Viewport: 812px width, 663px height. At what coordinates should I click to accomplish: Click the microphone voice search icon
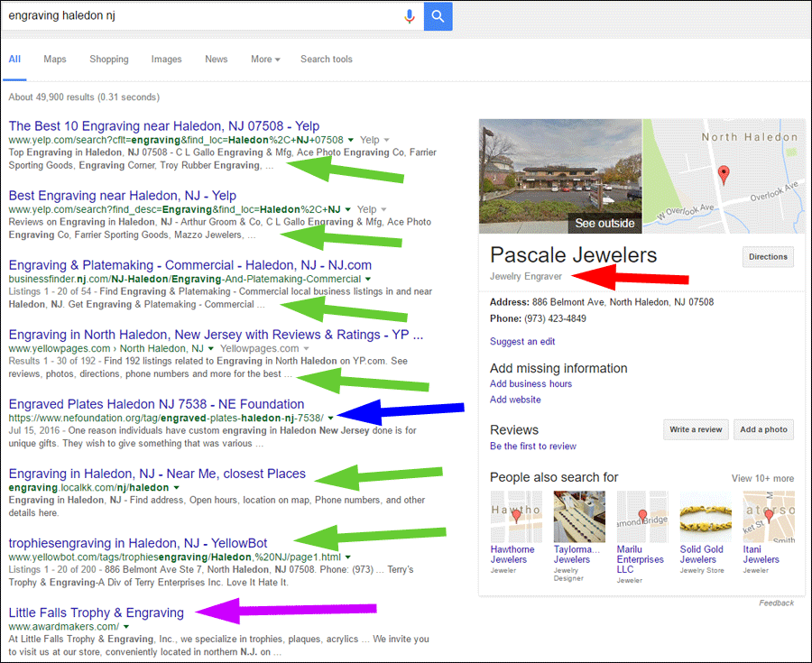tap(409, 16)
